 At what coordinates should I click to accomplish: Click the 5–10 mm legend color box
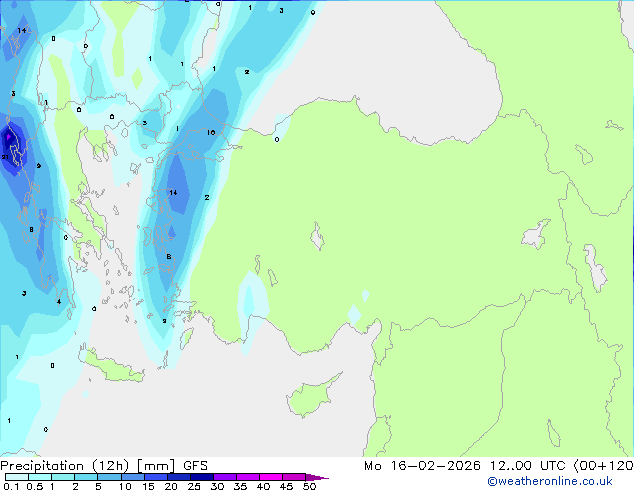point(109,477)
